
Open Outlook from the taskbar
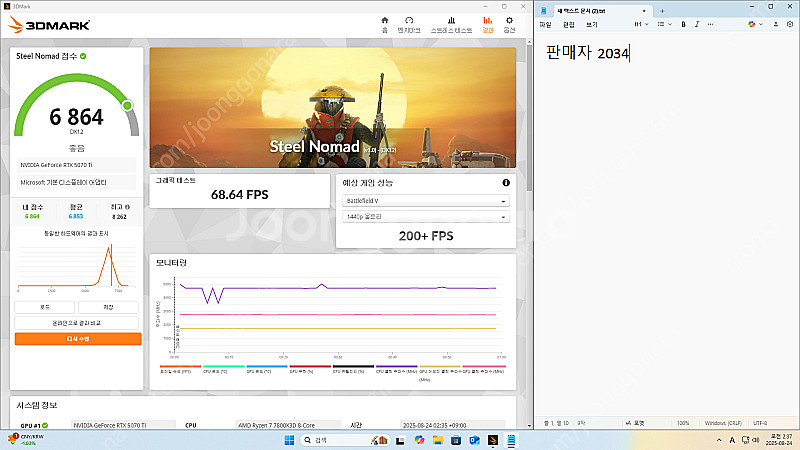click(474, 440)
